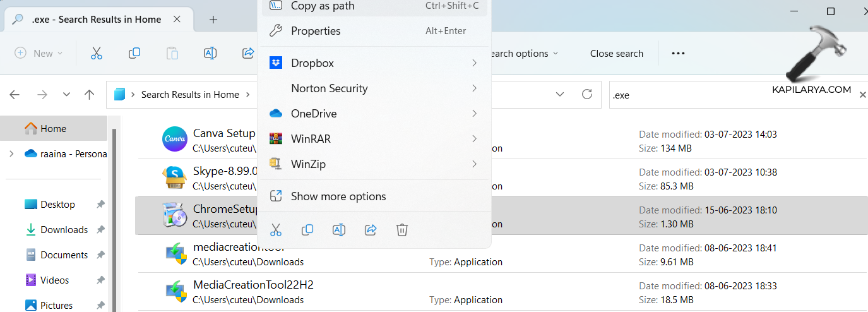Click the Copy icon in context menu
Viewport: 868px width, 312px height.
[x=307, y=230]
